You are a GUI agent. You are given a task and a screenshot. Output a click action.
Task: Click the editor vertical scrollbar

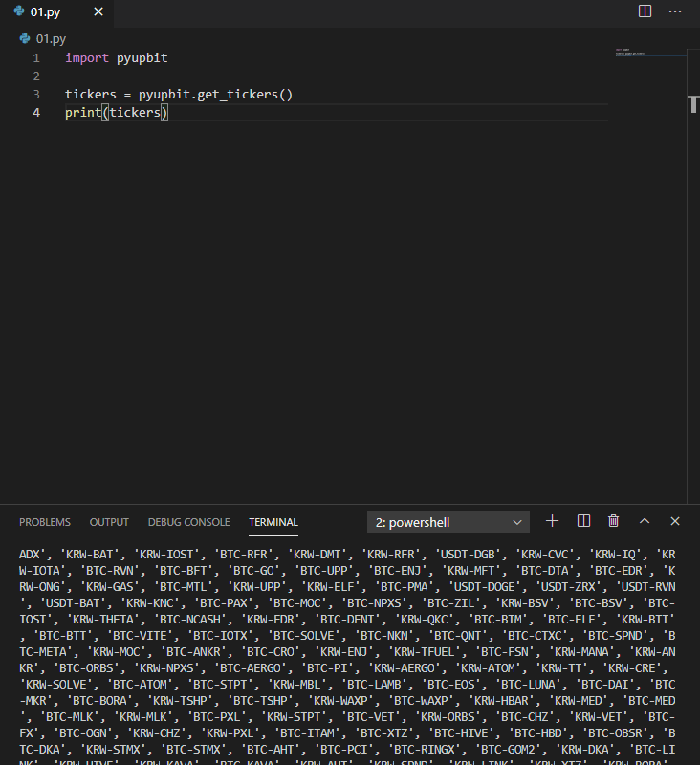coord(693,275)
